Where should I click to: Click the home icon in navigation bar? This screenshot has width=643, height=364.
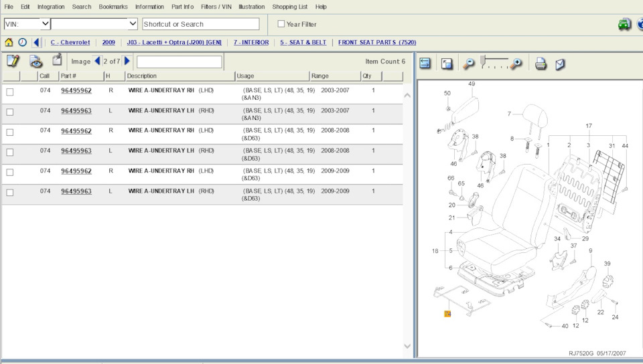point(9,42)
